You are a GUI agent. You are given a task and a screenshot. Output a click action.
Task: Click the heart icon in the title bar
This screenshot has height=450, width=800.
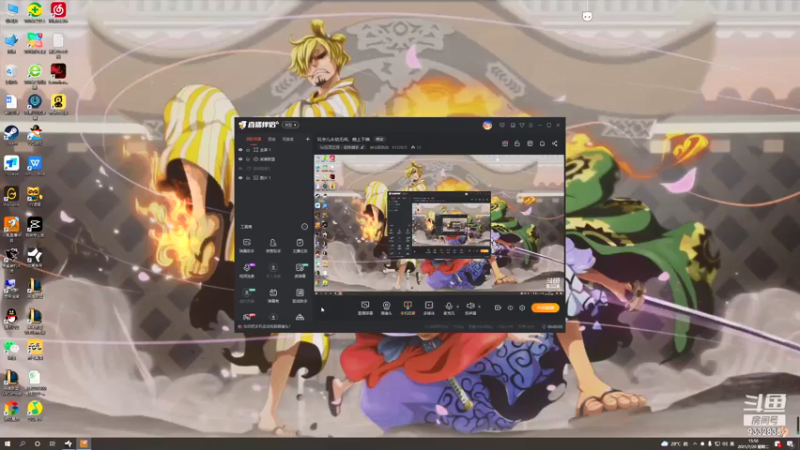tap(502, 125)
